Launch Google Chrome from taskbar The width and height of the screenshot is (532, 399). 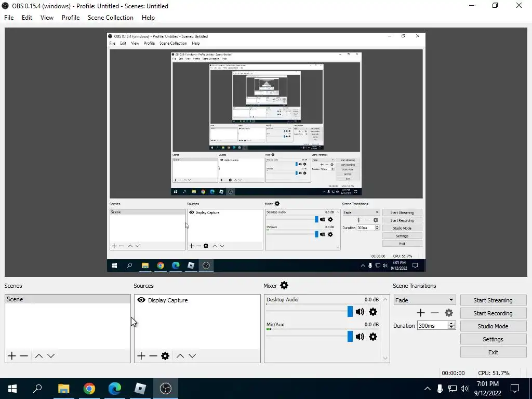coord(89,389)
